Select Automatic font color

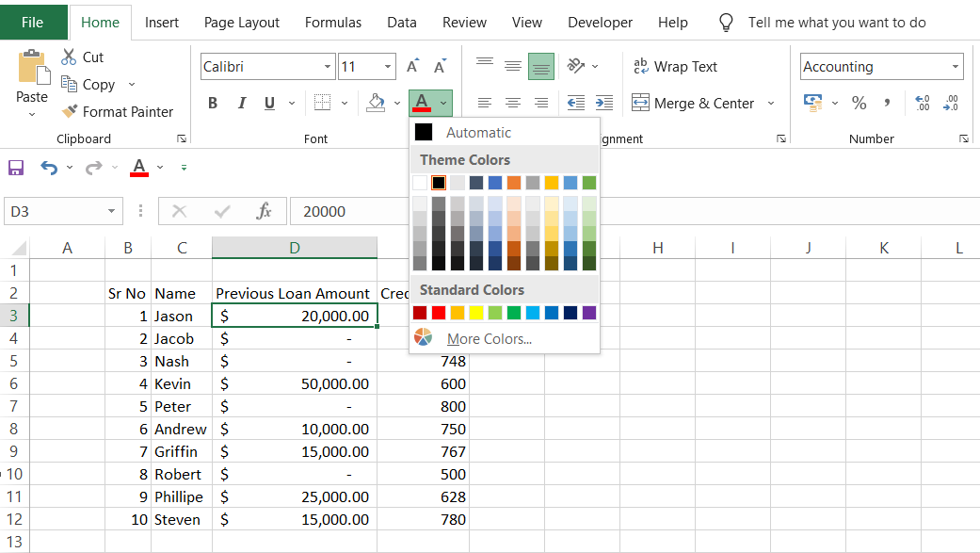[478, 133]
